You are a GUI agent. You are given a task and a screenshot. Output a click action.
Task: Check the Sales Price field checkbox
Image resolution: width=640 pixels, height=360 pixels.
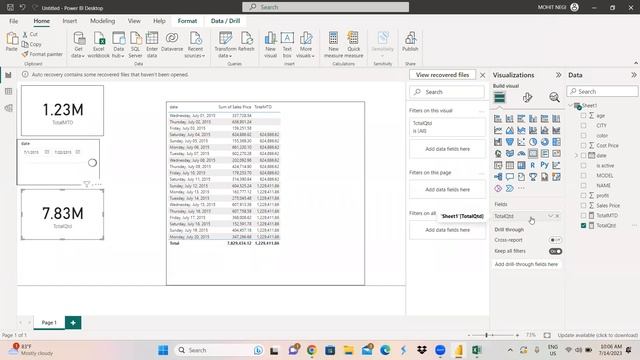point(583,205)
